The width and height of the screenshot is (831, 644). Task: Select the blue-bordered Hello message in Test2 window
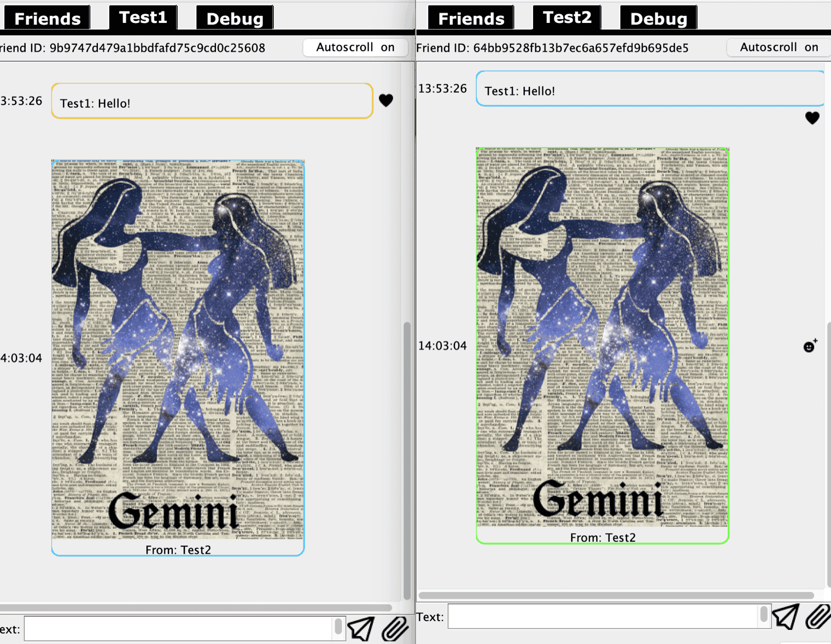click(x=650, y=89)
